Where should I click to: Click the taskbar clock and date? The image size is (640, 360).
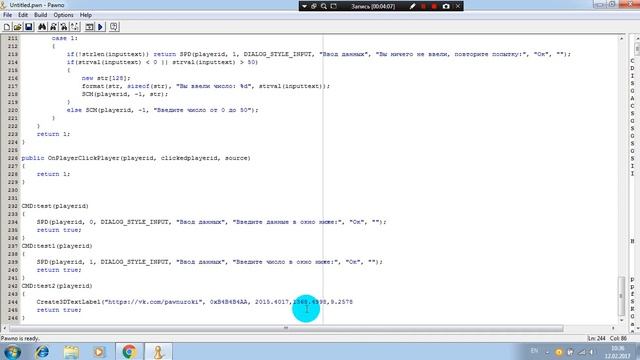[618, 352]
